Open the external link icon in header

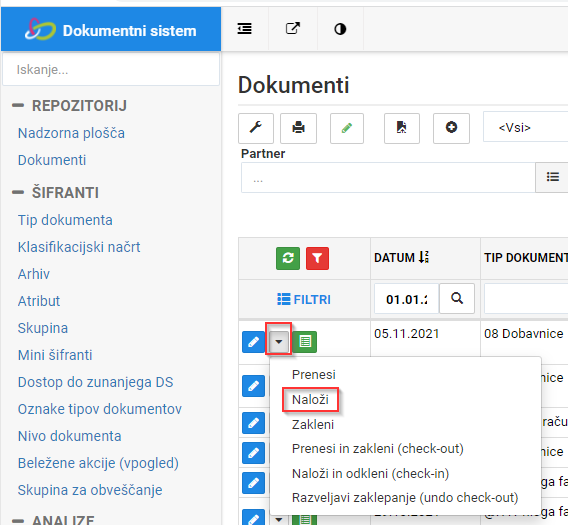tap(293, 29)
